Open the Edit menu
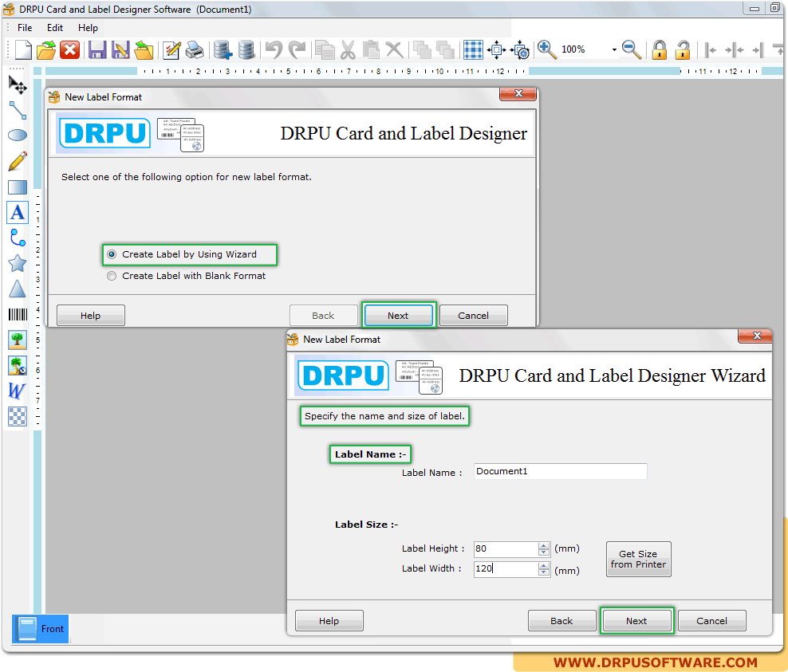The image size is (788, 672). click(x=55, y=28)
